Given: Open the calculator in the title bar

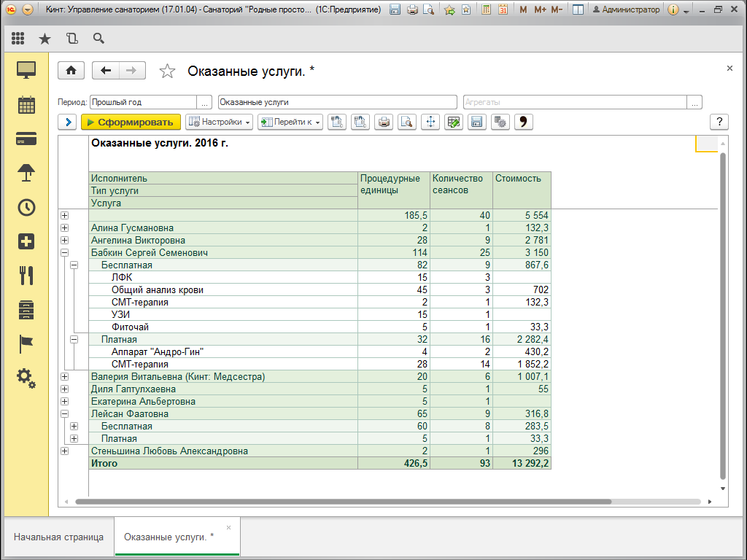Looking at the screenshot, I should [x=487, y=9].
